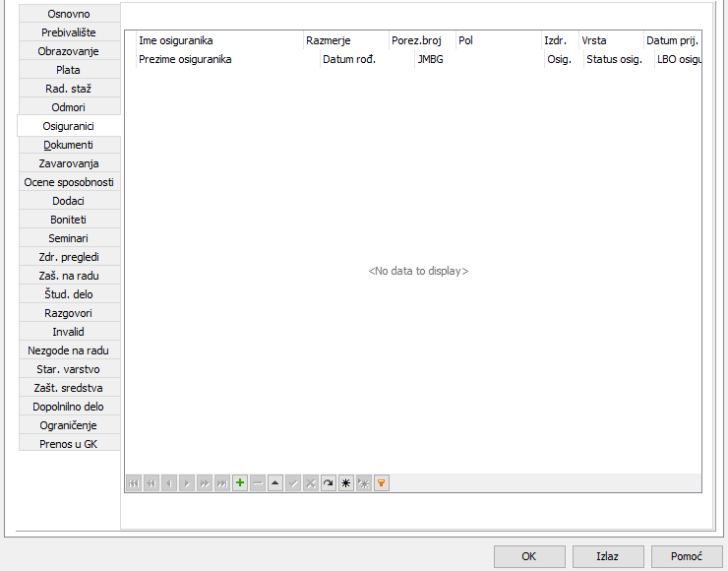Open the orange funnel filter icon

pos(382,483)
